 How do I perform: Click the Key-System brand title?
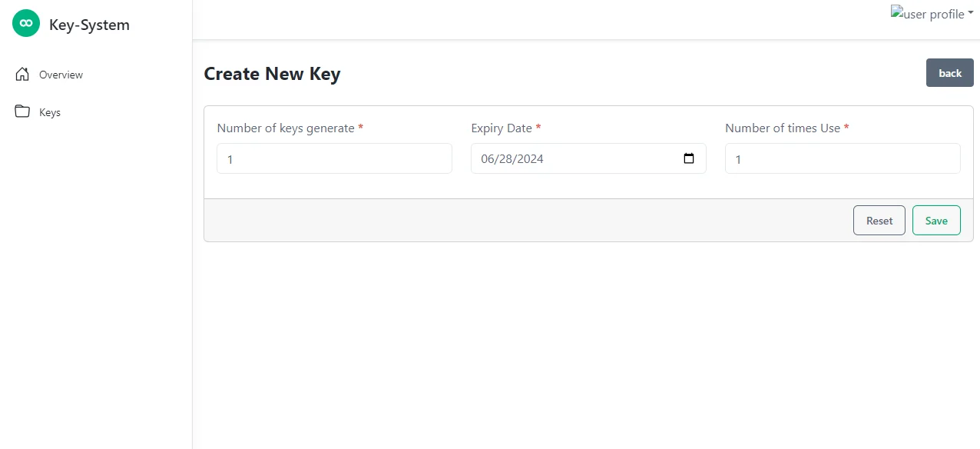coord(89,25)
